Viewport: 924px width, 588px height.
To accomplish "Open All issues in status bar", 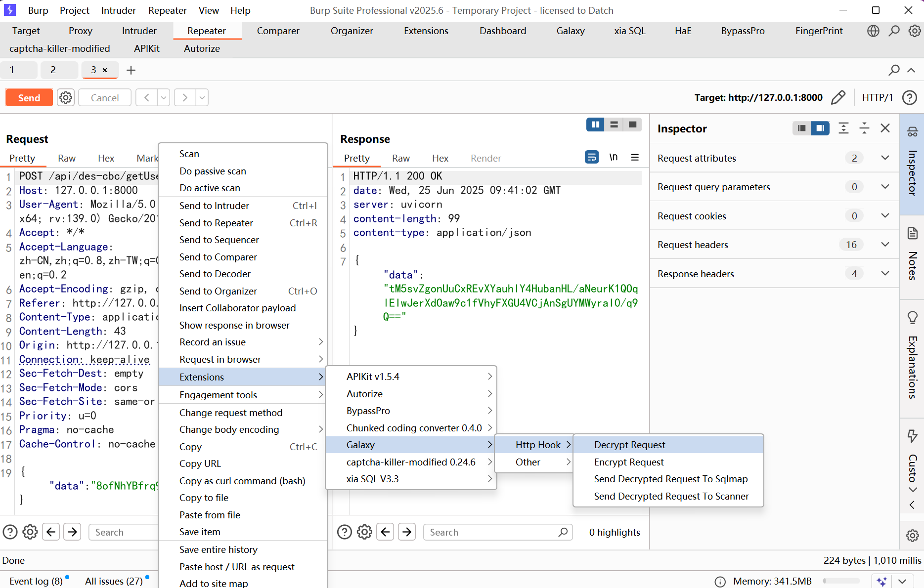I will [114, 581].
